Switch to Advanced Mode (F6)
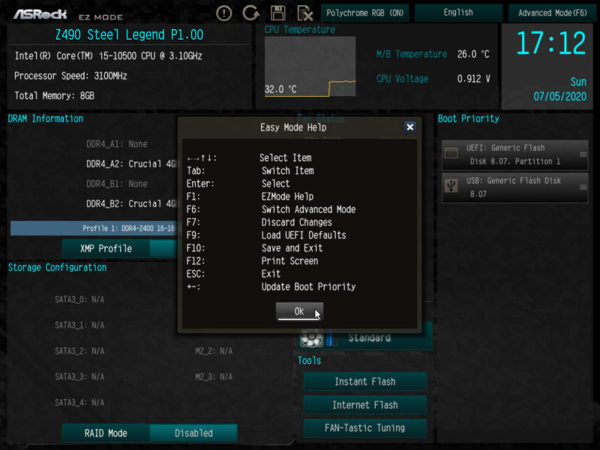 552,13
